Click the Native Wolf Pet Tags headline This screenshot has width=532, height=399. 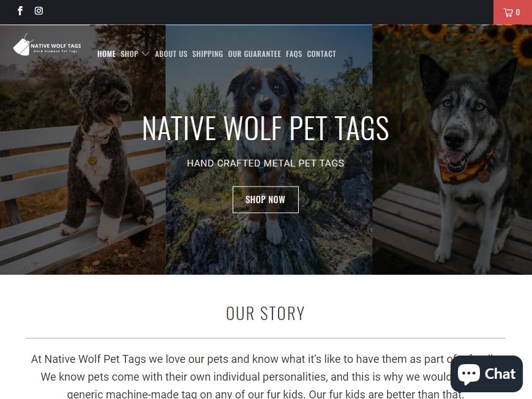tap(266, 129)
